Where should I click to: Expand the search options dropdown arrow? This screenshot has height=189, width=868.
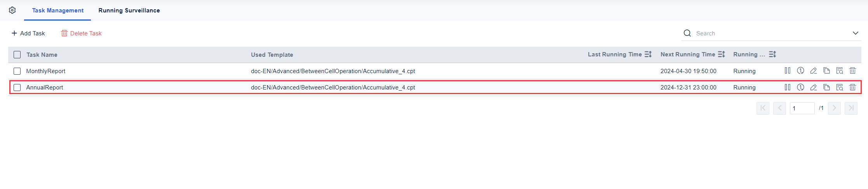[855, 33]
